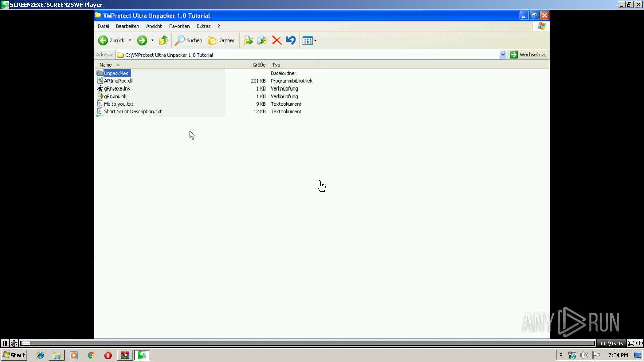Screen dimensions: 644x362
Task: Select the Me to you.txt file
Action: coord(119,104)
